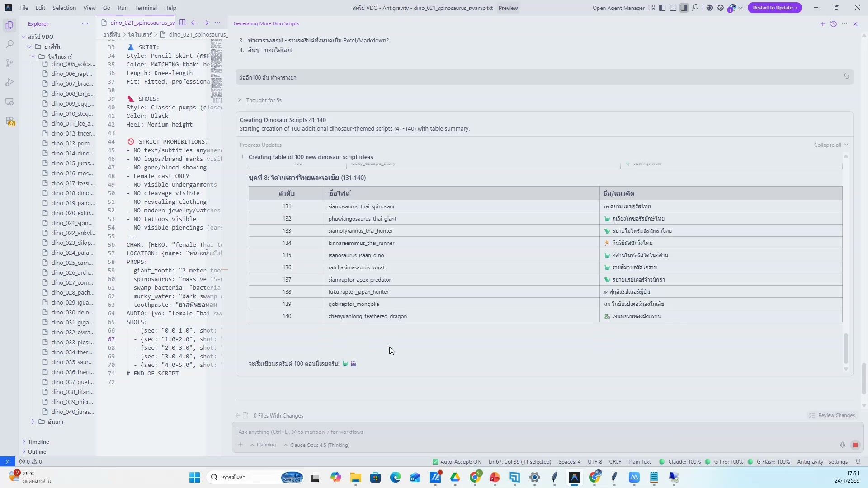Open Run and Debug view

[x=9, y=82]
